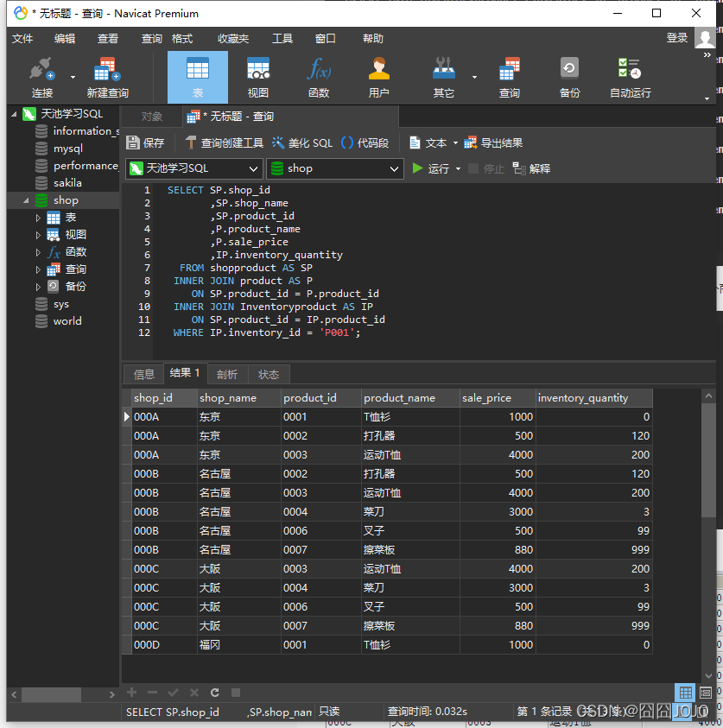Open 代码段 (Code Snippets)

coord(365,143)
